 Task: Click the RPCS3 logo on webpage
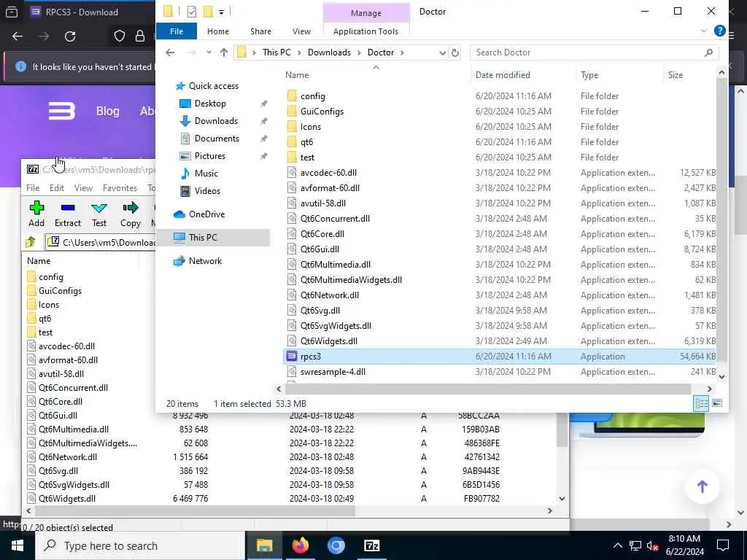coord(62,111)
